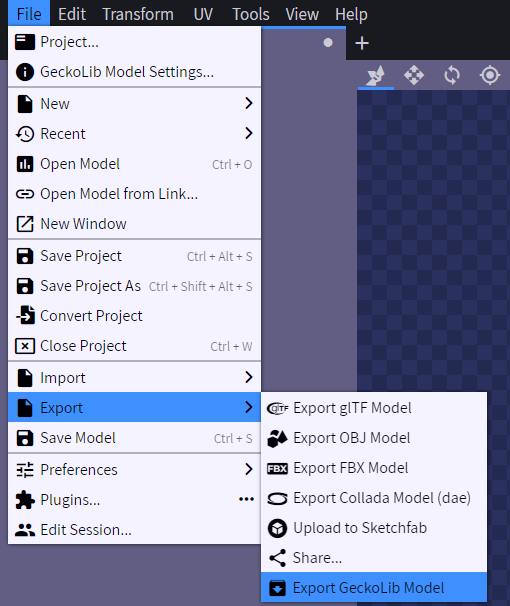Screen dimensions: 510x606
Task: Select Share... in export submenu
Action: tap(374, 558)
